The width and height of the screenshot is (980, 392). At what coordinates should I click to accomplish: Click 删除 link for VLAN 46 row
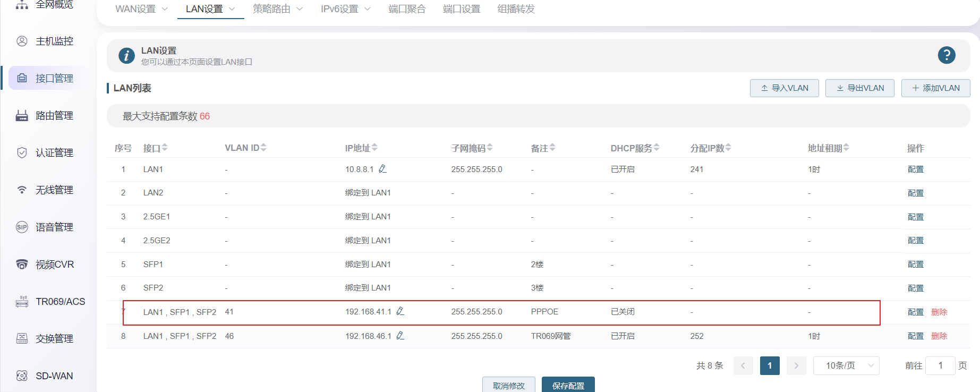pyautogui.click(x=939, y=336)
